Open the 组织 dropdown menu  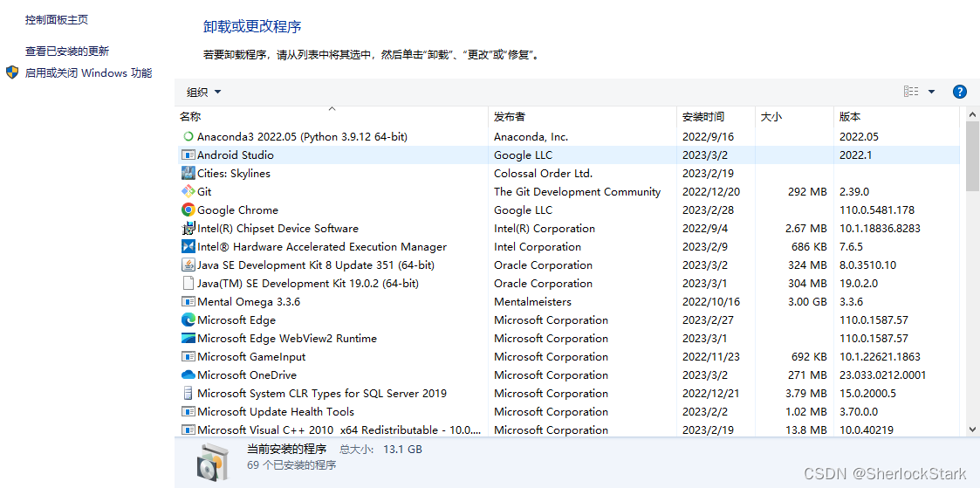tap(203, 92)
